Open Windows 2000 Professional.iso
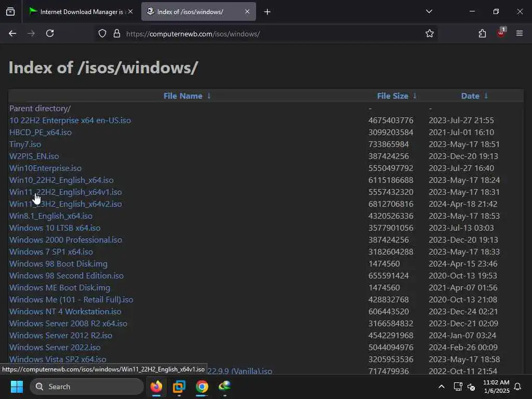This screenshot has height=399, width=532. point(65,240)
